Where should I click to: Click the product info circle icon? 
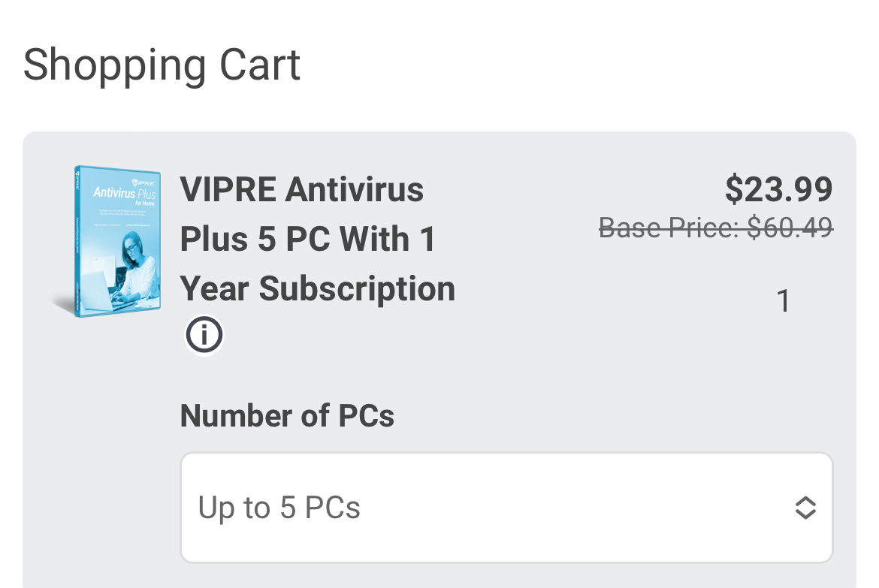point(204,335)
